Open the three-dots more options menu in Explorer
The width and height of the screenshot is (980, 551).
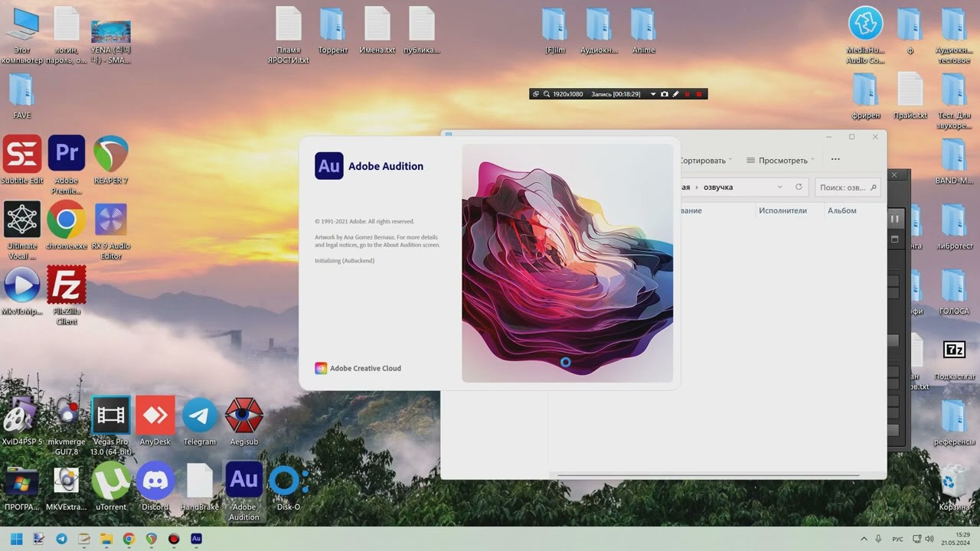point(835,160)
